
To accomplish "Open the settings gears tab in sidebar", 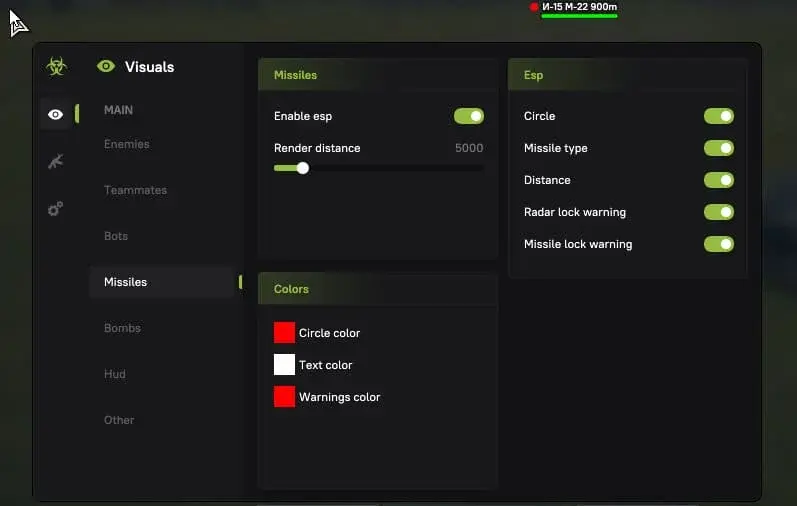I will 55,209.
